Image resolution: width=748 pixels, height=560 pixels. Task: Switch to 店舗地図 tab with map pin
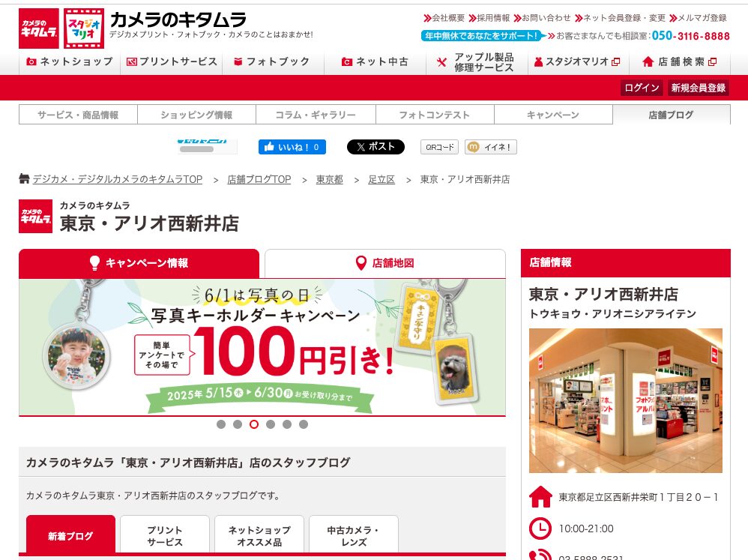point(385,263)
